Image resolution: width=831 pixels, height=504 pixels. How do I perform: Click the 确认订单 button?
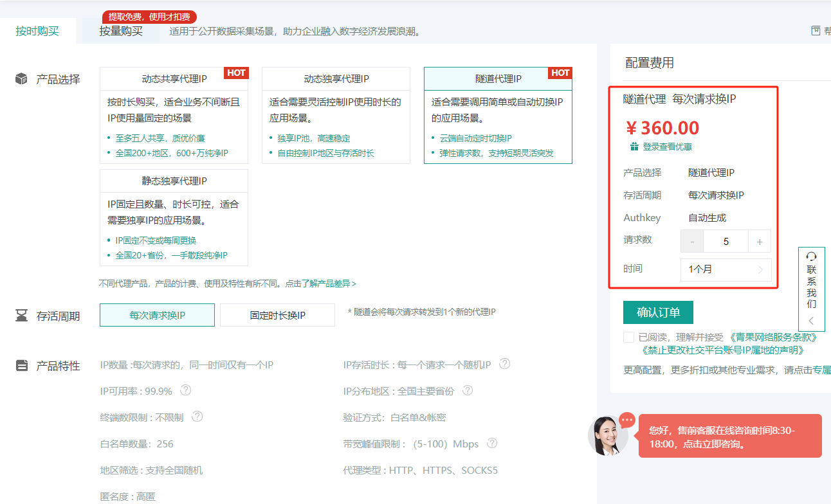(x=658, y=312)
